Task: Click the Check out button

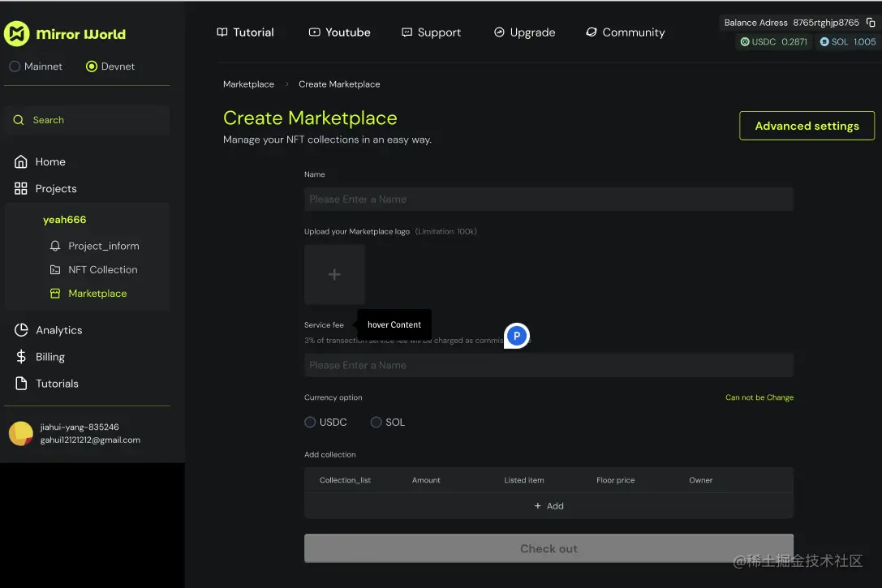Action: coord(549,548)
